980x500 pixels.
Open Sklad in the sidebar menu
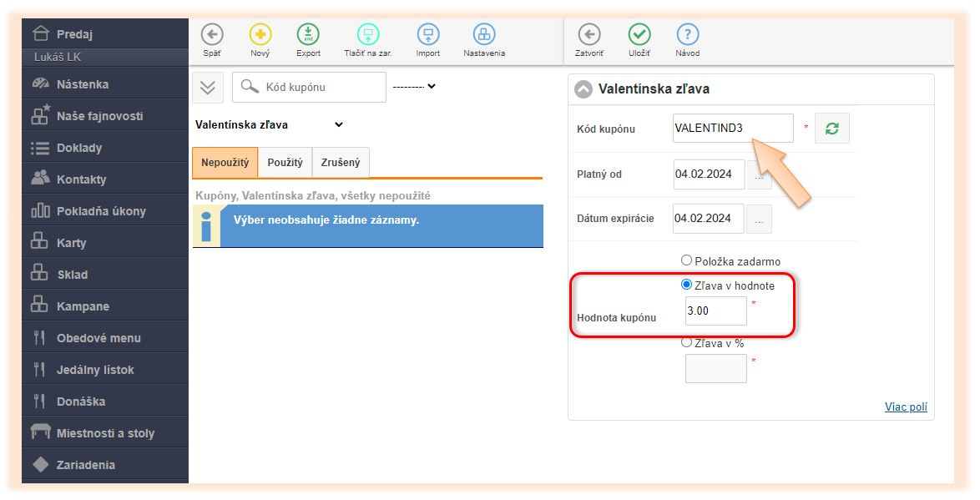(x=72, y=275)
